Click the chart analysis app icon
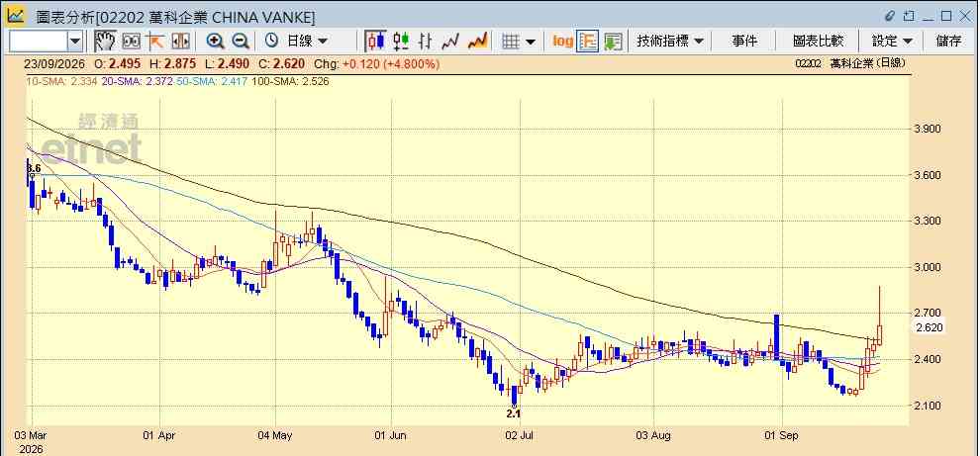 point(16,15)
